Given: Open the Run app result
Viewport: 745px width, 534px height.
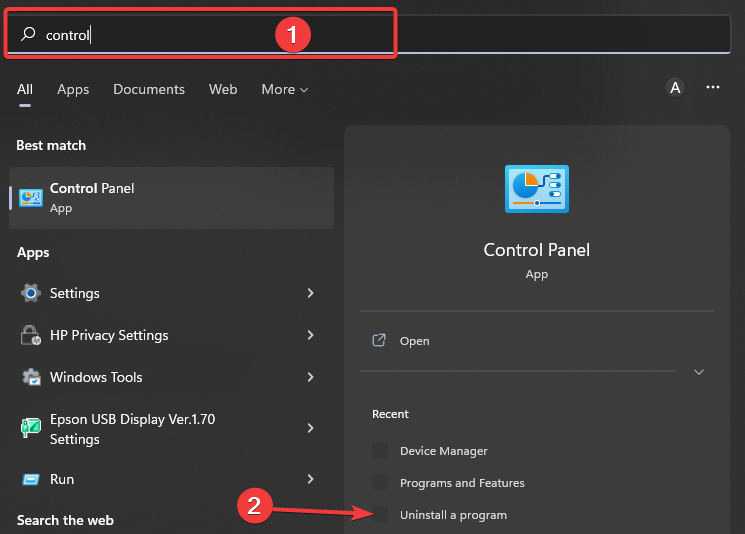Looking at the screenshot, I should [x=172, y=479].
